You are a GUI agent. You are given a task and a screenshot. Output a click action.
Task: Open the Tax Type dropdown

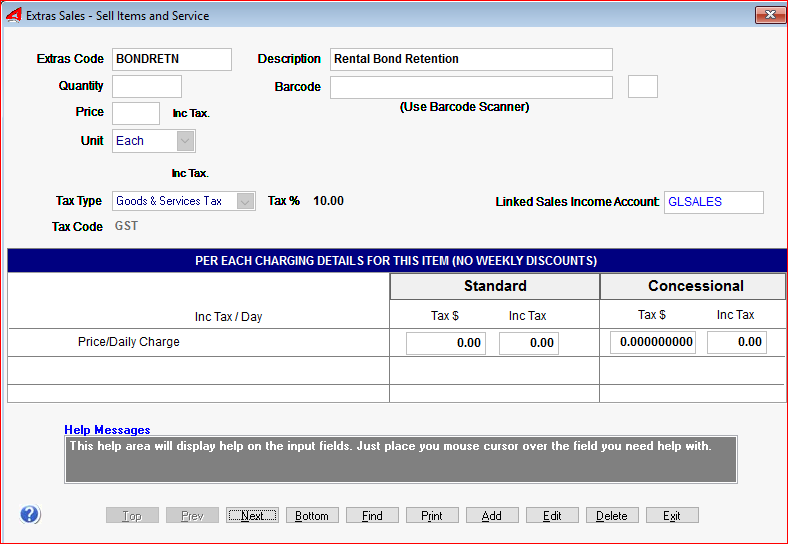(245, 202)
